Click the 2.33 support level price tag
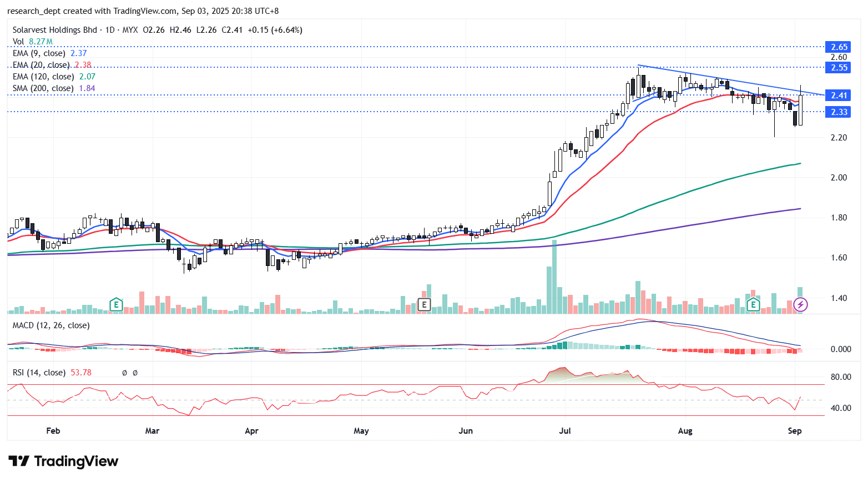 point(839,112)
